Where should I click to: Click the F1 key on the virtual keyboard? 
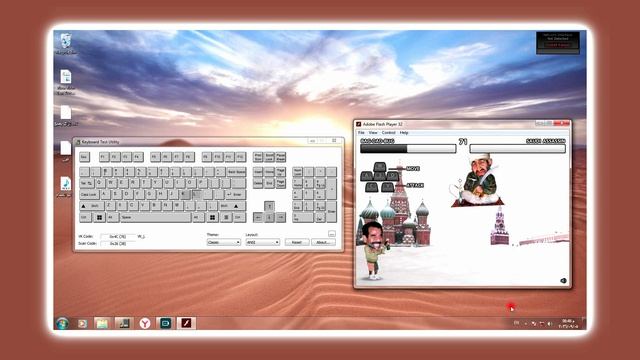(x=104, y=157)
